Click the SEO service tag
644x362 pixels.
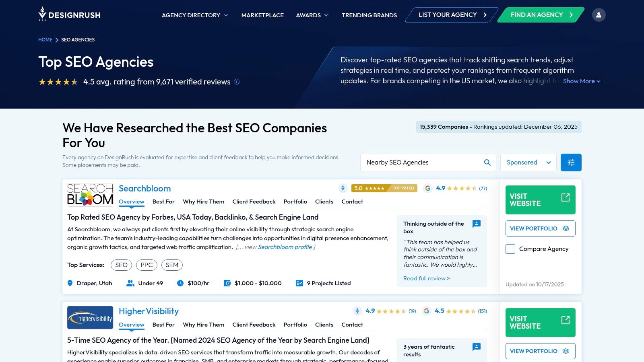(x=121, y=265)
